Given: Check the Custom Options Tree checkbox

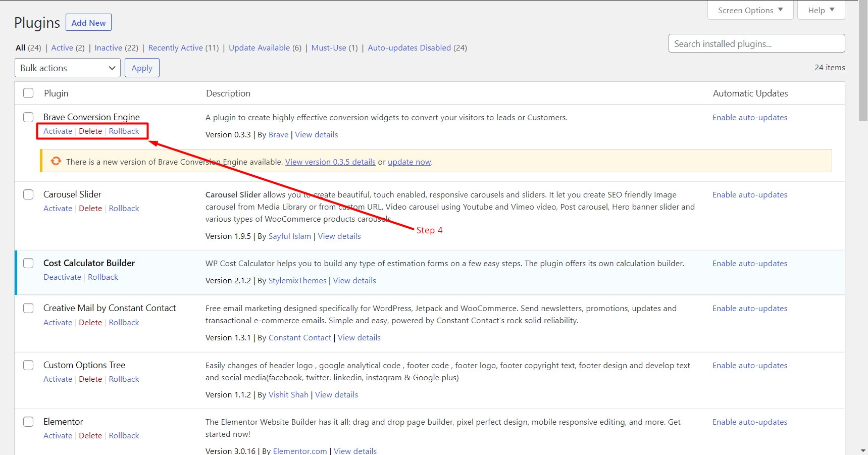Looking at the screenshot, I should click(x=28, y=365).
